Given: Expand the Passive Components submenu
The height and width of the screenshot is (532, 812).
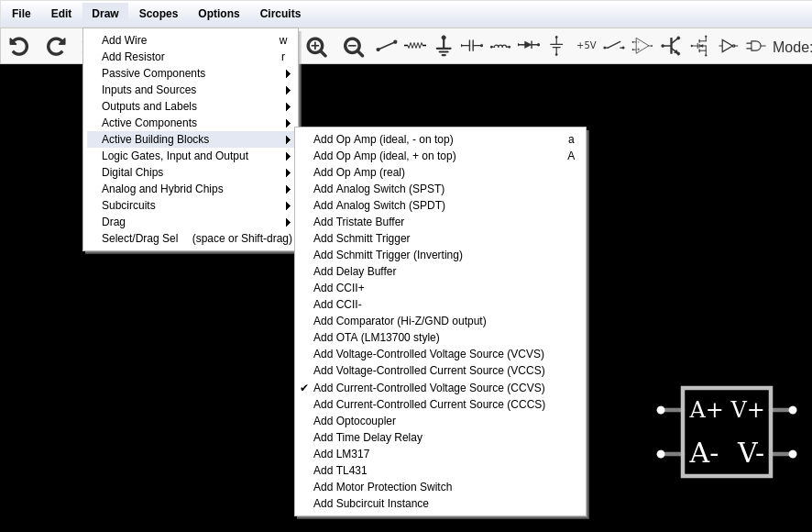Looking at the screenshot, I should pos(191,73).
